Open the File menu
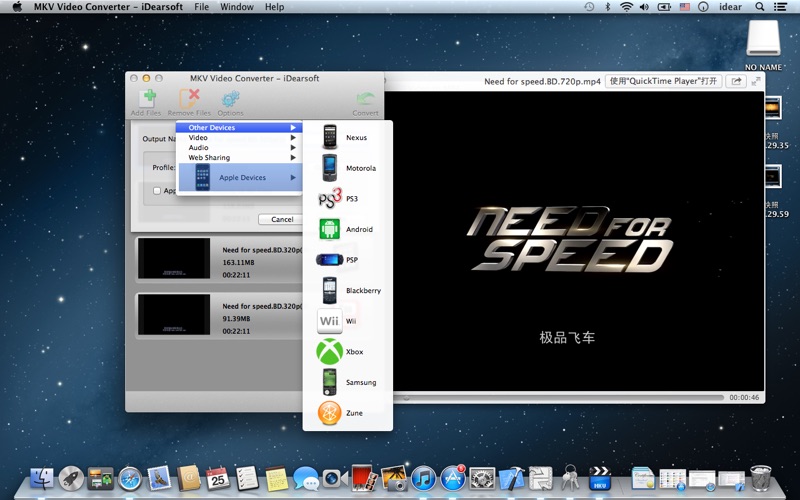Viewport: 800px width, 500px height. point(202,7)
